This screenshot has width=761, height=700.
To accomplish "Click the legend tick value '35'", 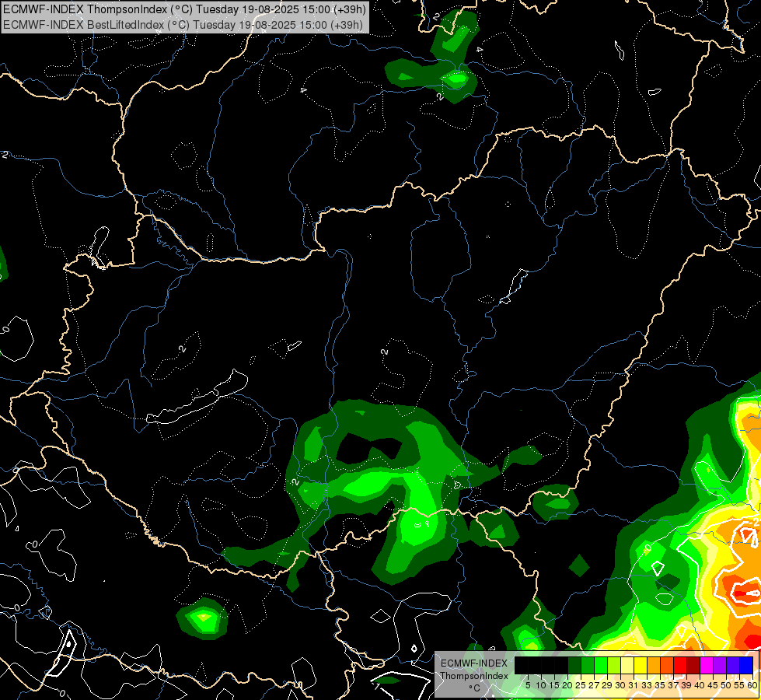I will tap(660, 685).
